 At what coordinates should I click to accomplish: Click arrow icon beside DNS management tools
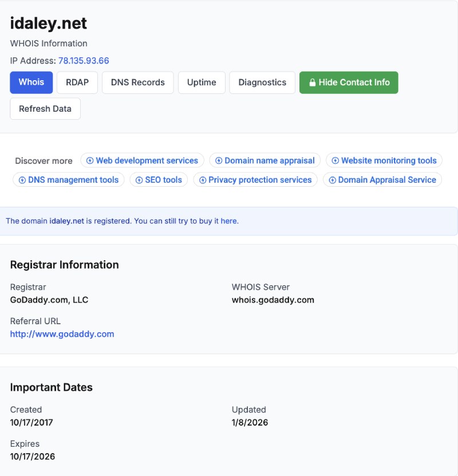(x=22, y=180)
